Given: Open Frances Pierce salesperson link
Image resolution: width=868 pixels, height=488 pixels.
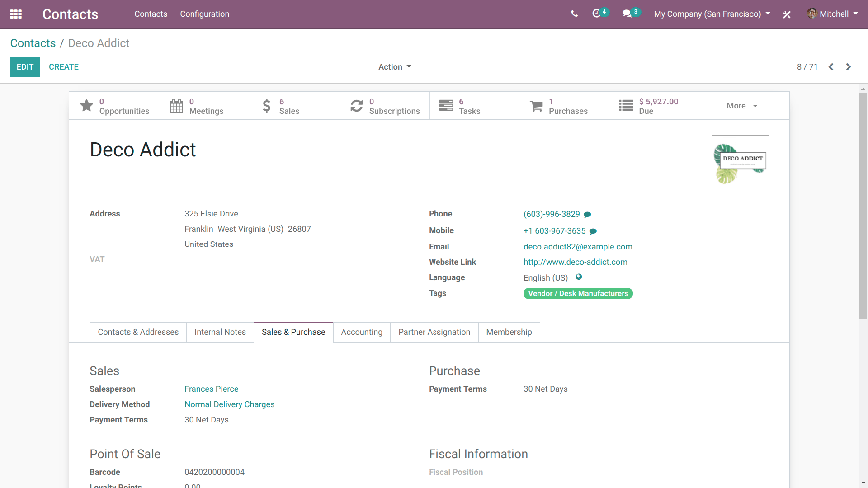Looking at the screenshot, I should tap(211, 389).
